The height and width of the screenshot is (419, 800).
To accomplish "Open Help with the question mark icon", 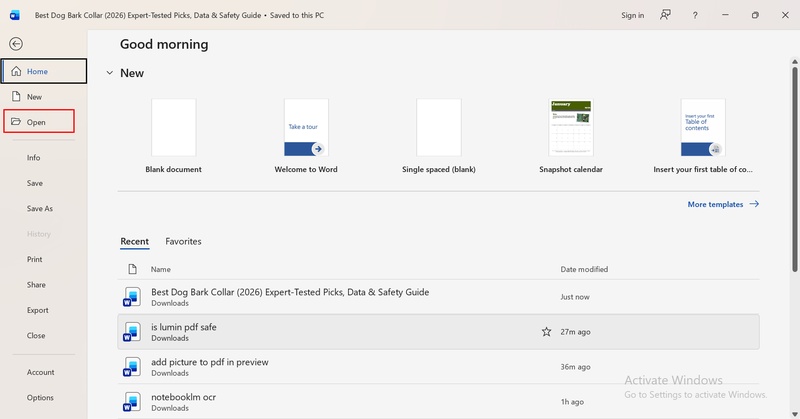I will (x=695, y=15).
